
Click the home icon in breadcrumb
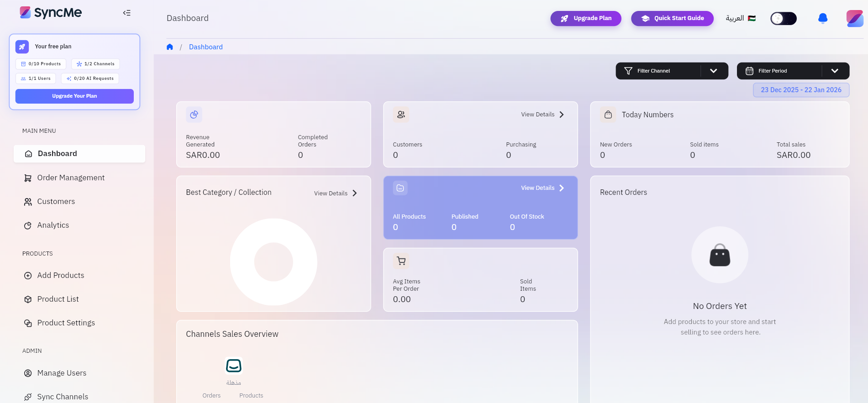pyautogui.click(x=170, y=47)
